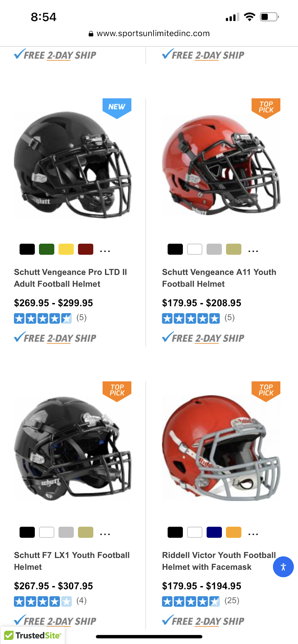Show more colors for Riddell Victor Youth helmet
Viewport: 298px width, 644px height.
[x=253, y=534]
